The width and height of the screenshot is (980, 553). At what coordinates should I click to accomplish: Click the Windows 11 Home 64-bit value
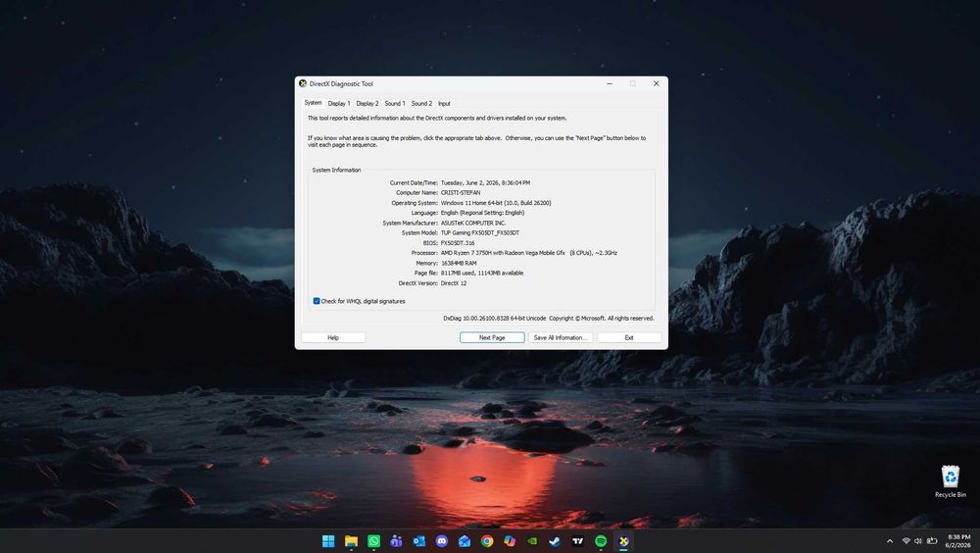click(496, 203)
